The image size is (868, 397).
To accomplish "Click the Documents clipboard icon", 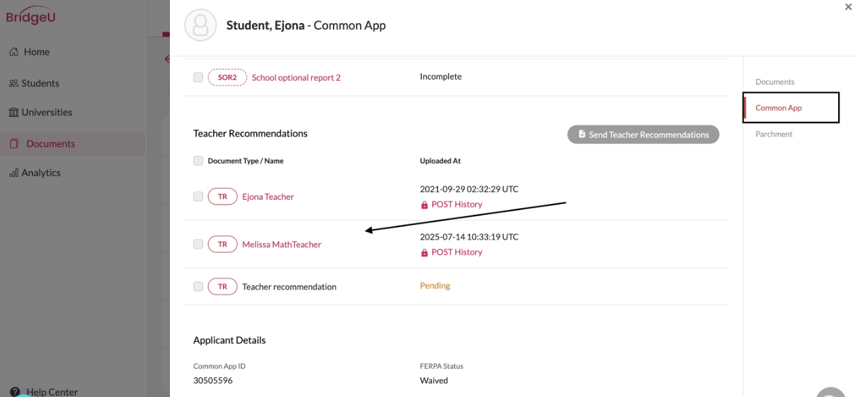I will click(14, 143).
